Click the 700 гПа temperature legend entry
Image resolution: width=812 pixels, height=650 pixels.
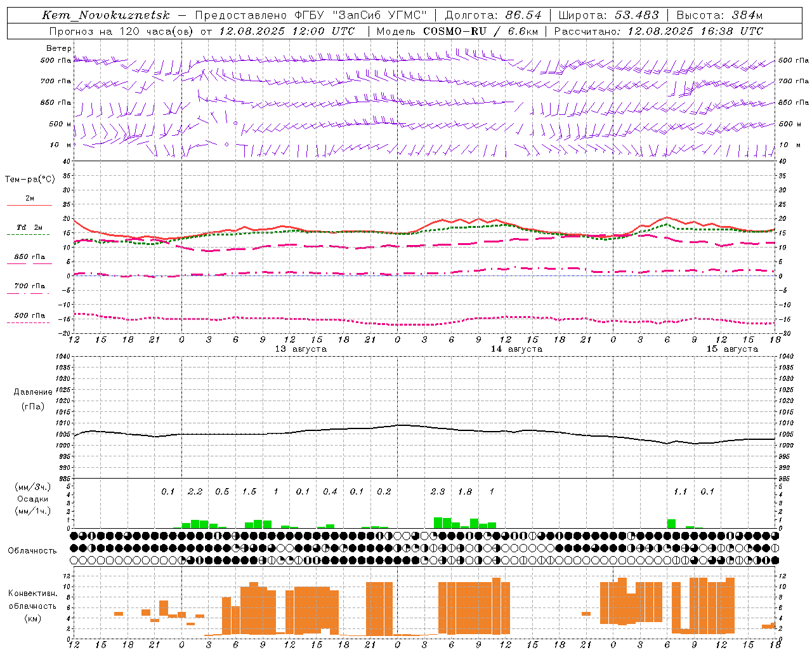click(30, 286)
